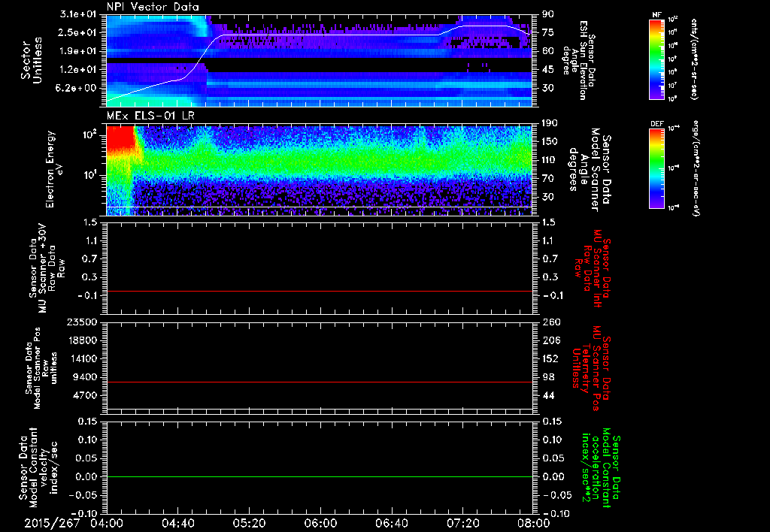
Task: Click the "70" scanner angle tick label
Action: tap(547, 179)
